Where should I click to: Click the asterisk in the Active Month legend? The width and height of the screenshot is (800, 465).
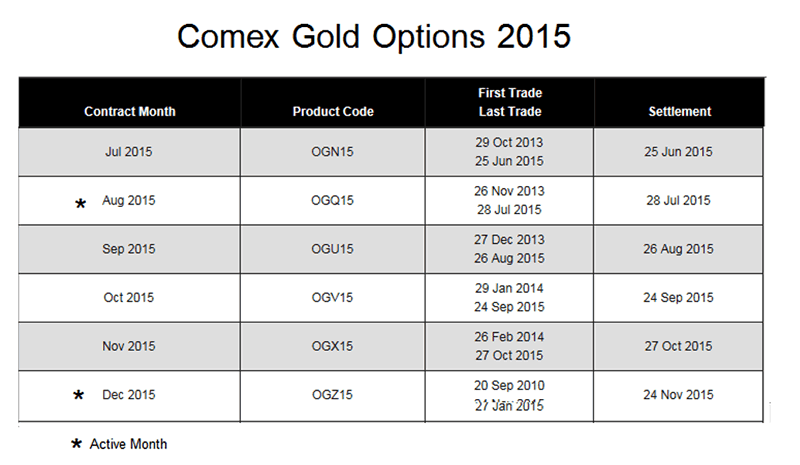76,444
